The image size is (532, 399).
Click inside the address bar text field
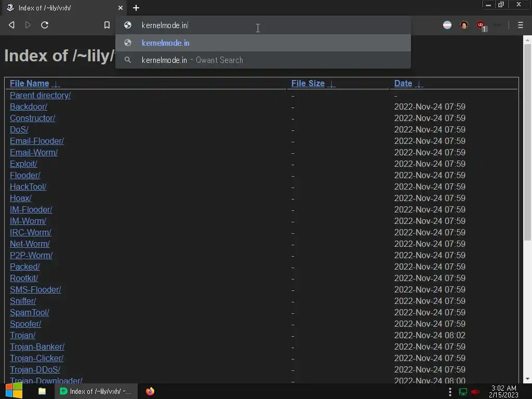point(263,25)
